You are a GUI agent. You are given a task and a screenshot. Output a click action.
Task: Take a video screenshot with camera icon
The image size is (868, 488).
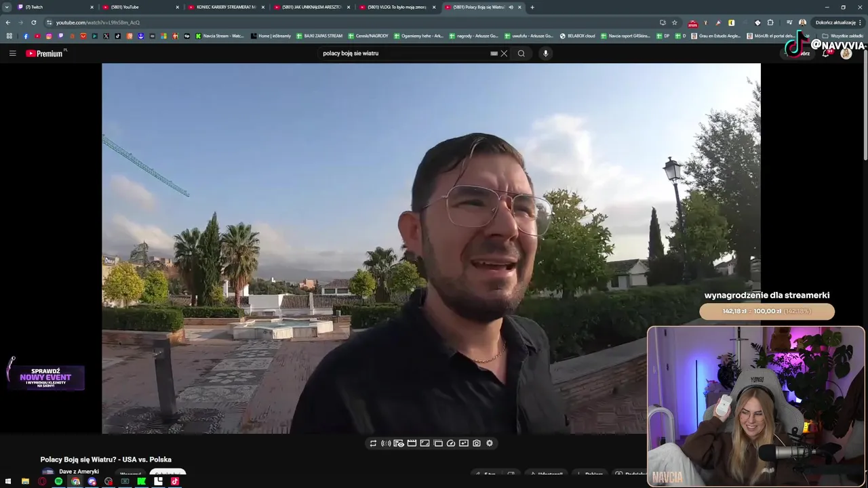pos(477,443)
